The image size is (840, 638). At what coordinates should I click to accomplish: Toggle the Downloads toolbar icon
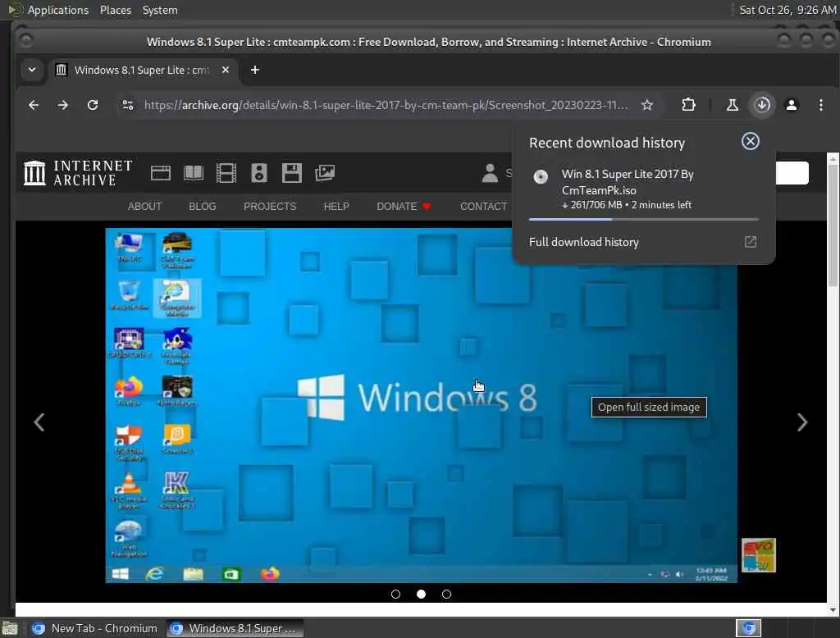[x=762, y=105]
